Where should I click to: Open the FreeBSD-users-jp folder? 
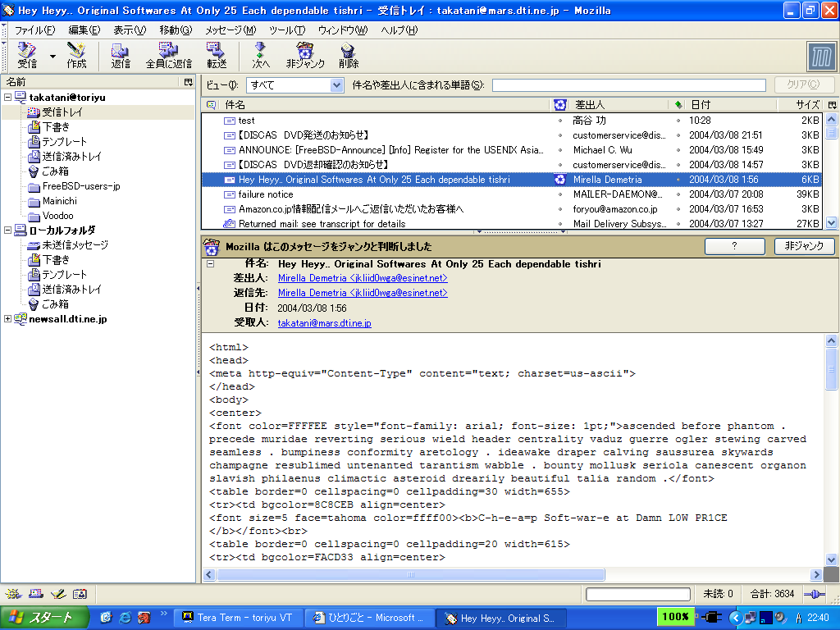point(81,186)
